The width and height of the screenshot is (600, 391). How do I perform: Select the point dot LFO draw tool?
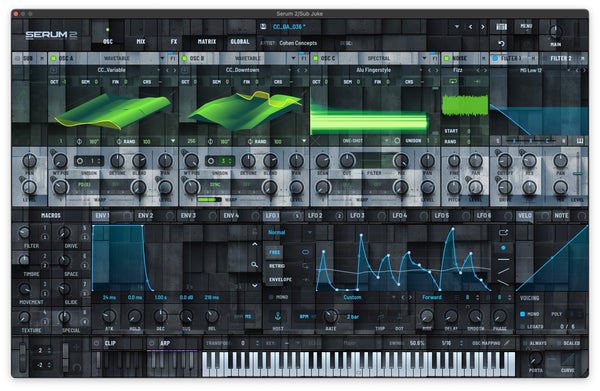coord(503,248)
